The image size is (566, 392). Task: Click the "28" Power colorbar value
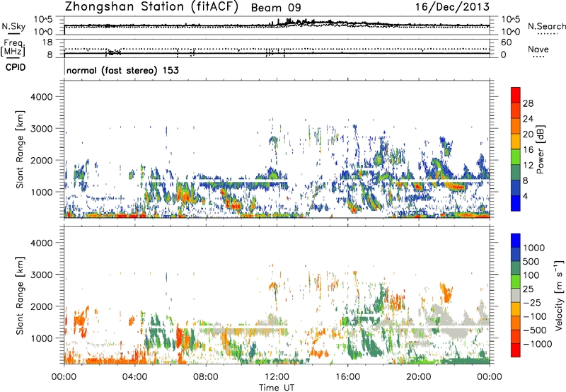pyautogui.click(x=528, y=103)
